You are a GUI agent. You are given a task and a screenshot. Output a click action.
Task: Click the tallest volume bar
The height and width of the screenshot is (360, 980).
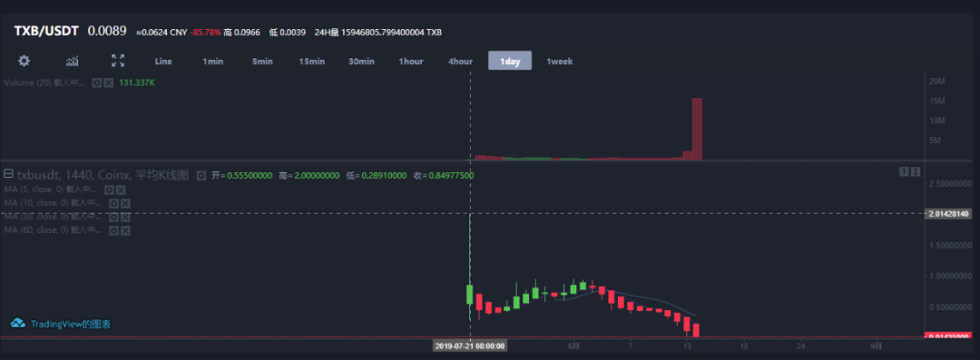(697, 129)
